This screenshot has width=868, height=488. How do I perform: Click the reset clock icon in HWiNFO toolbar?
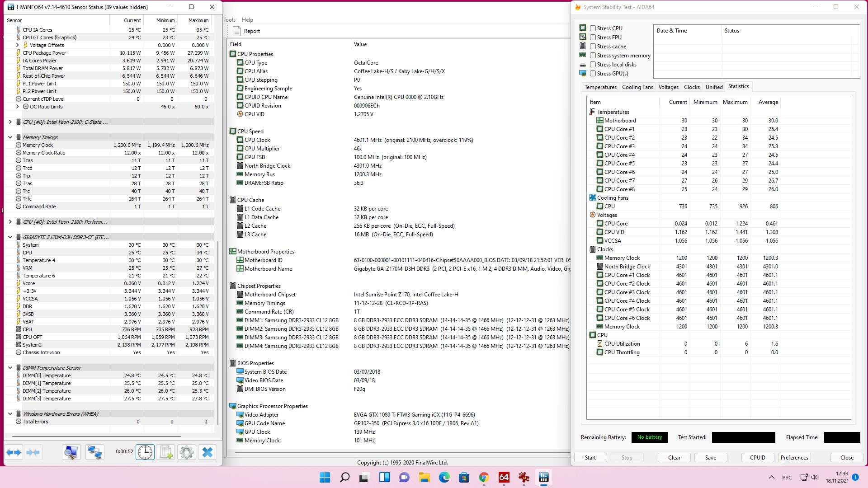point(145,452)
